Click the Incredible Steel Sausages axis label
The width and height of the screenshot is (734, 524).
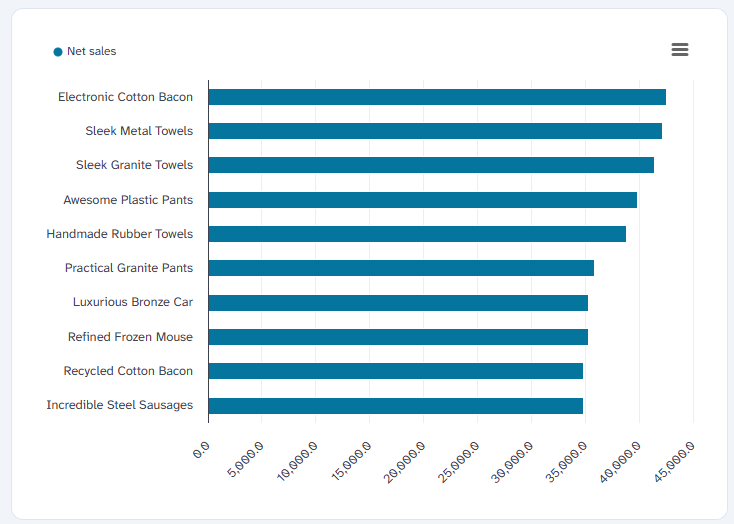(x=119, y=405)
